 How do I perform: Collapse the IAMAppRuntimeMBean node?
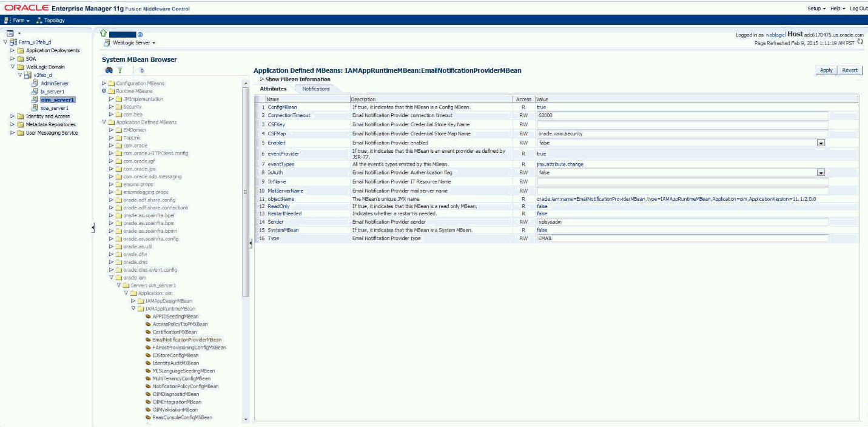[x=133, y=309]
